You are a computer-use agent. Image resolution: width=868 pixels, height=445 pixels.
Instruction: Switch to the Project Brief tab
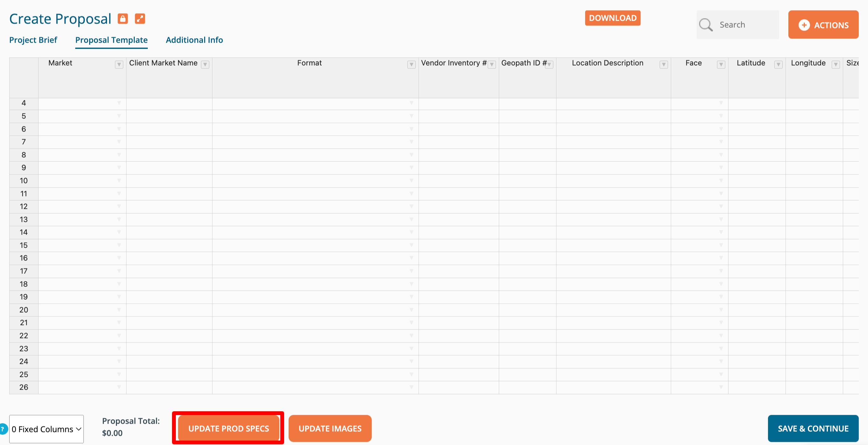pyautogui.click(x=33, y=40)
